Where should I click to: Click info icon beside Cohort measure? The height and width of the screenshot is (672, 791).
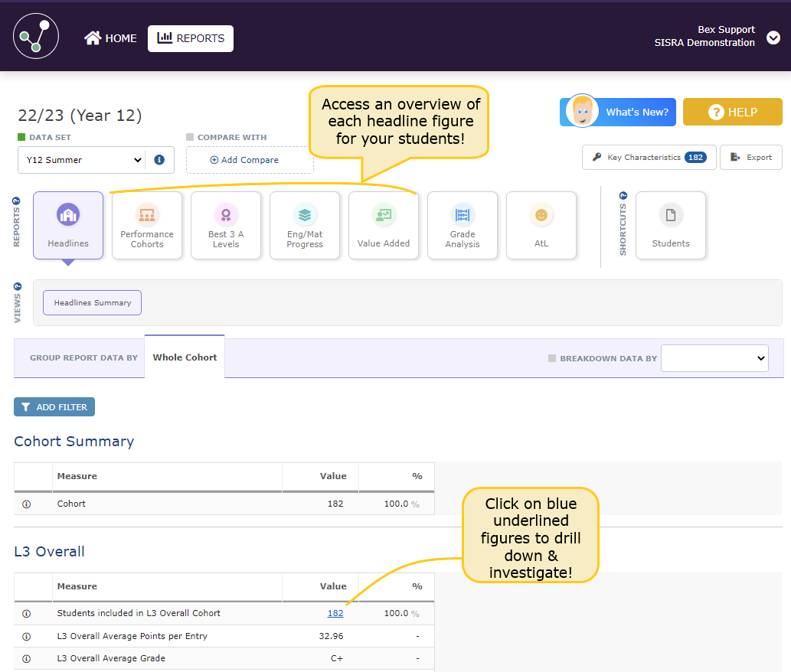(x=26, y=504)
